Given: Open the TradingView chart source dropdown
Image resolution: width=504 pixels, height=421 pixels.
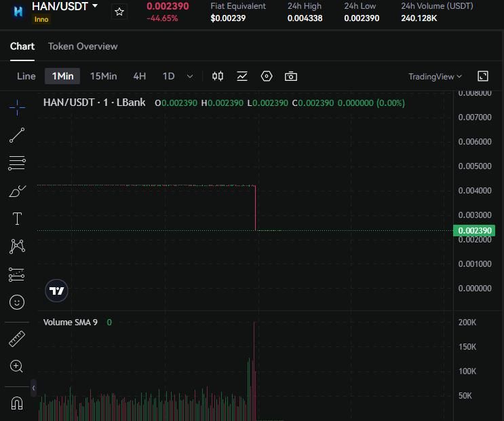Looking at the screenshot, I should tap(435, 77).
